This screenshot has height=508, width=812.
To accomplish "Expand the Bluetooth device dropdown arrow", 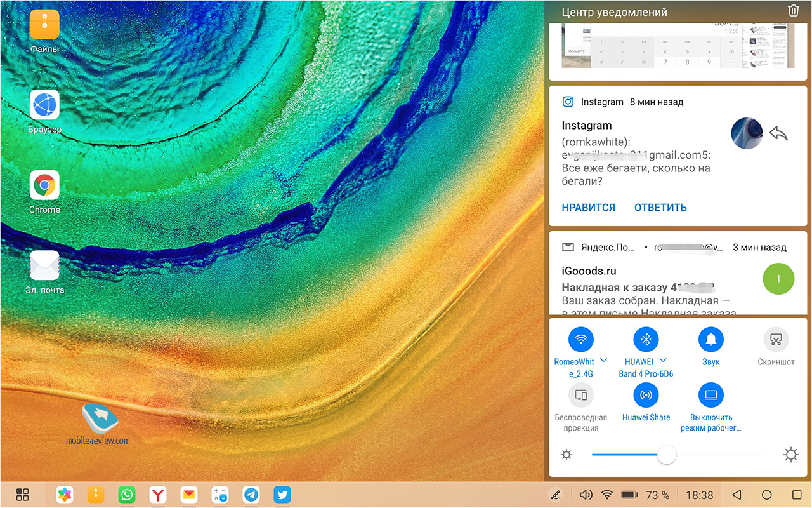I will point(663,360).
